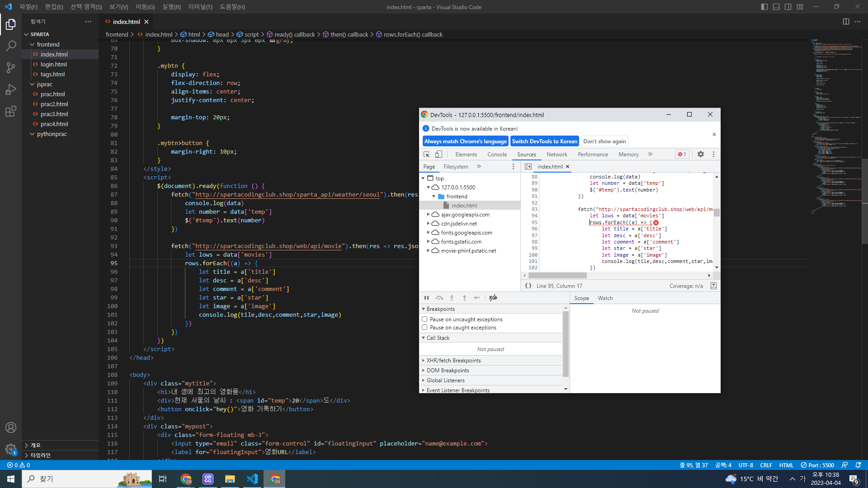Switch to the Elements panel
The image size is (868, 488).
[x=466, y=155]
